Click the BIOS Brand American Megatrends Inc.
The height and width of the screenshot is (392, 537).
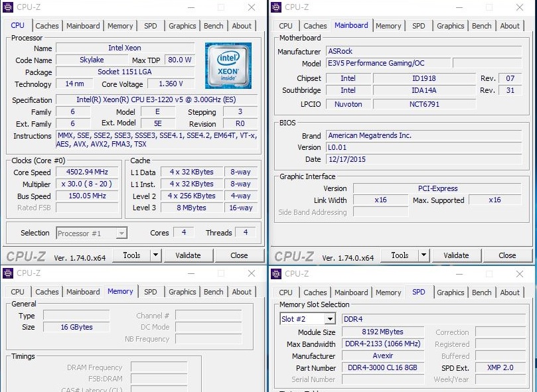click(424, 135)
